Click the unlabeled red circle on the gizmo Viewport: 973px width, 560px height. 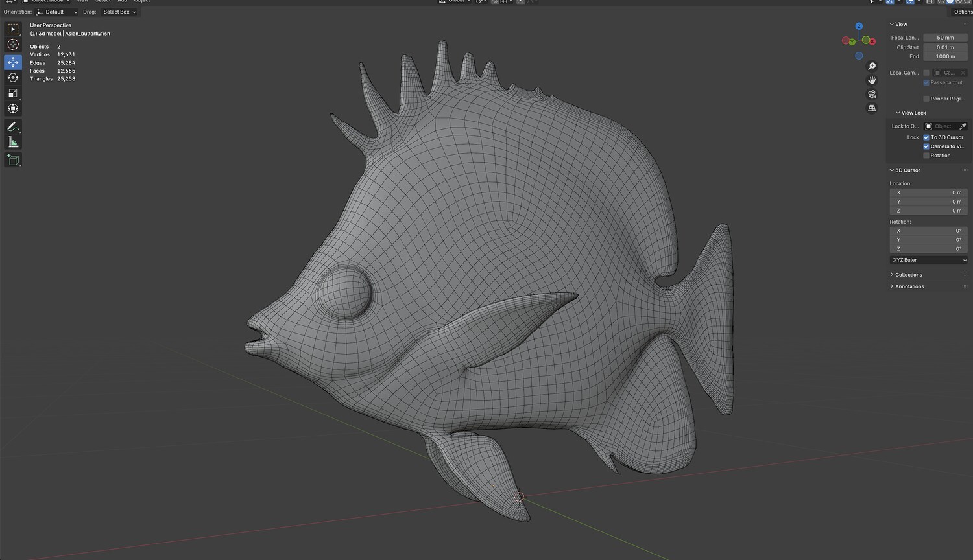(845, 41)
